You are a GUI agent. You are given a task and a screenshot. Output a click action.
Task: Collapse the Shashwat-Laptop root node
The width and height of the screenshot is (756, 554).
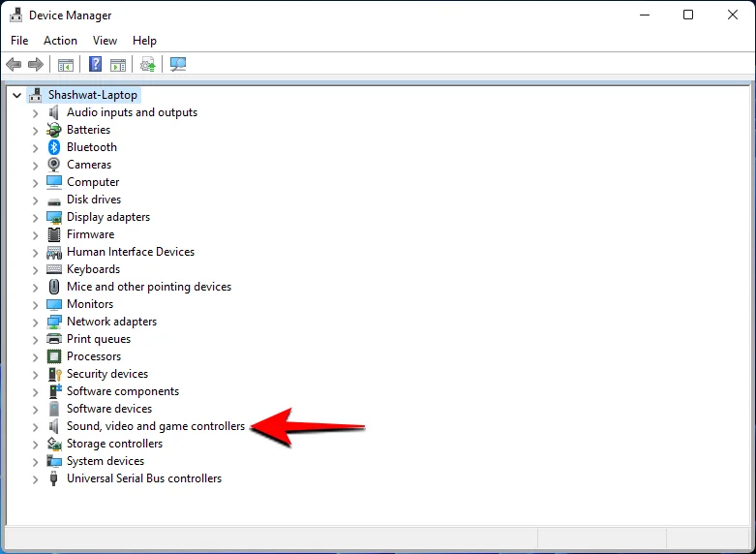pos(16,96)
